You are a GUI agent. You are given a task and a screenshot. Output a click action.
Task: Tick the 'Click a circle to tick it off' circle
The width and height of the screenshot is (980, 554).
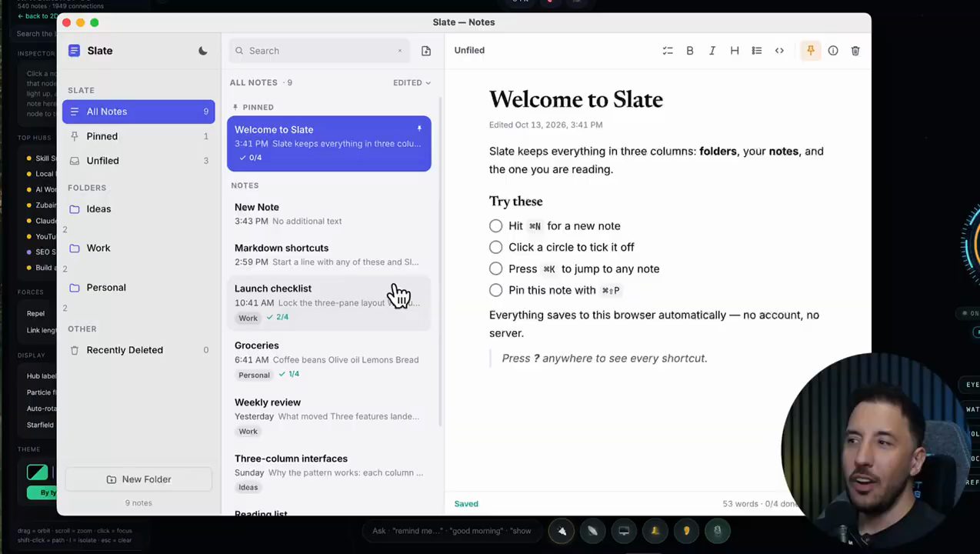click(495, 248)
